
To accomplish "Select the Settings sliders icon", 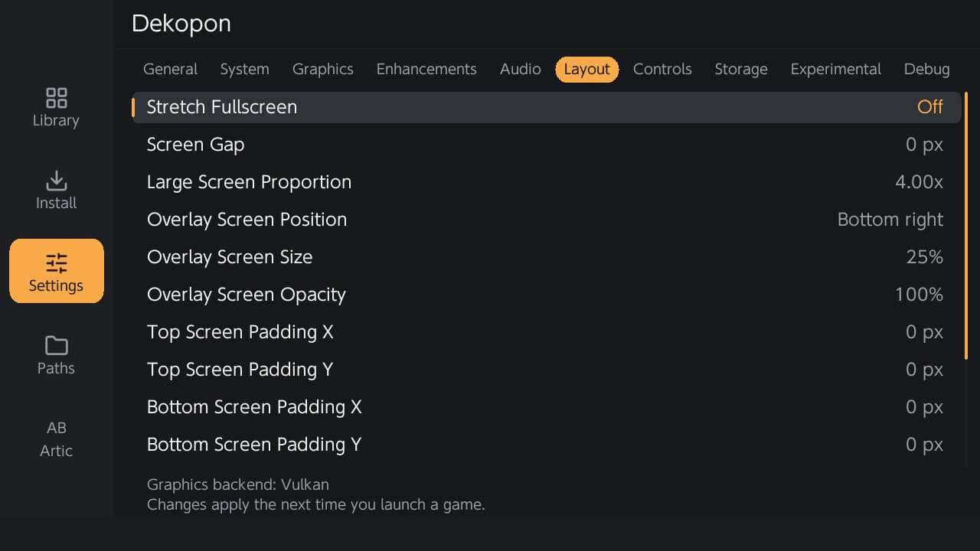I will point(56,263).
